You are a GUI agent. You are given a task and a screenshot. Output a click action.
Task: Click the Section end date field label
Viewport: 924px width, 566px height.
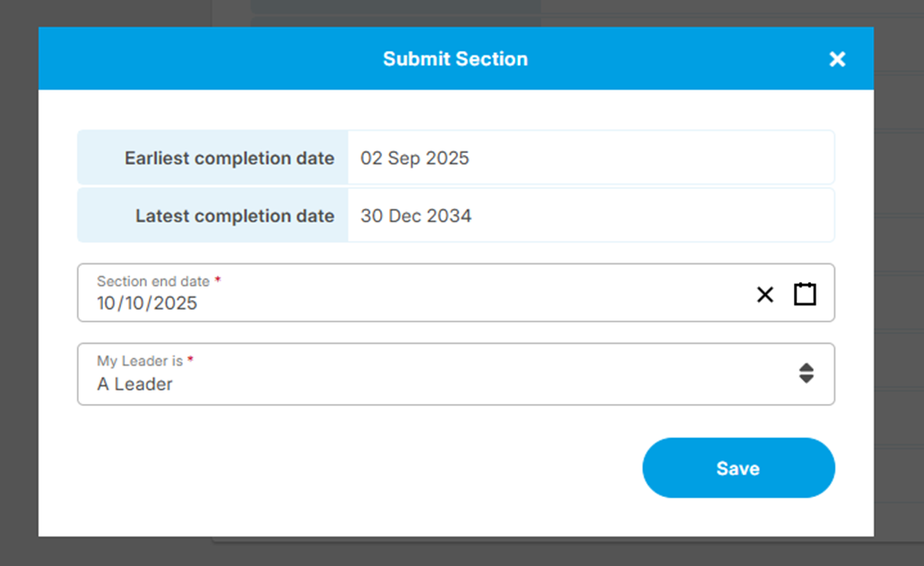[152, 281]
